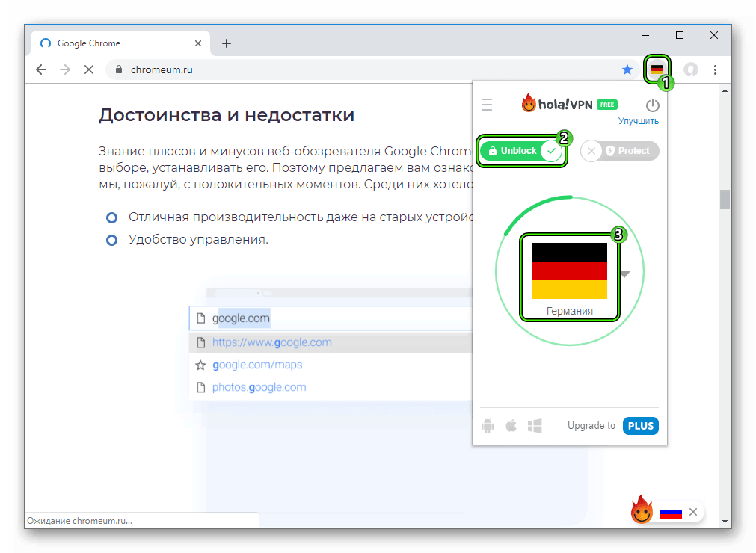
Task: Open a new tab with plus button
Action: pos(227,43)
